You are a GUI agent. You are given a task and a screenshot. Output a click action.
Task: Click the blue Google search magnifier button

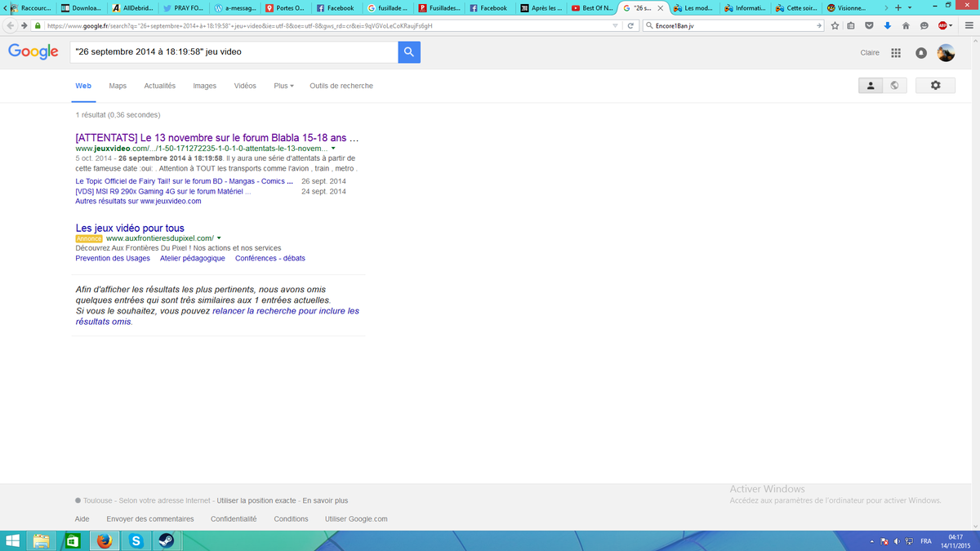point(409,52)
